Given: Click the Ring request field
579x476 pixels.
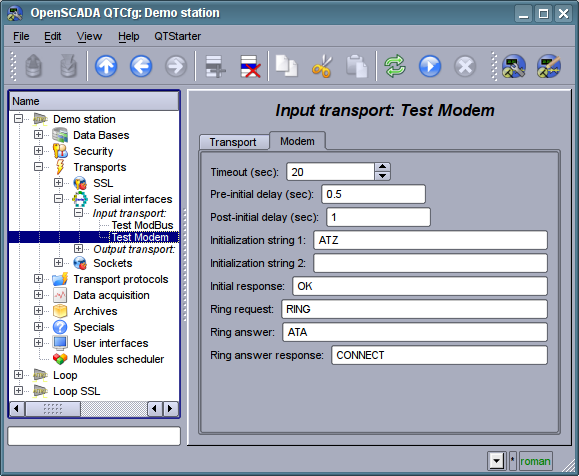Looking at the screenshot, I should click(x=414, y=309).
